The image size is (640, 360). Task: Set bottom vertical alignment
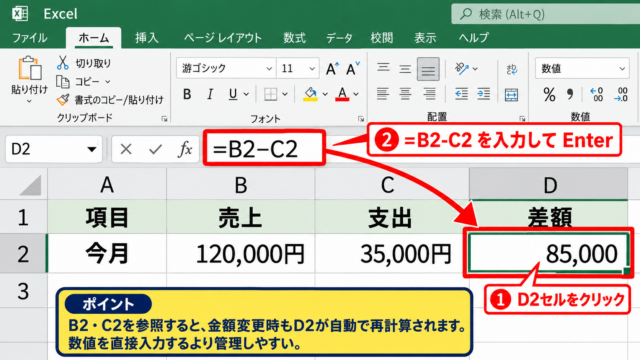428,69
